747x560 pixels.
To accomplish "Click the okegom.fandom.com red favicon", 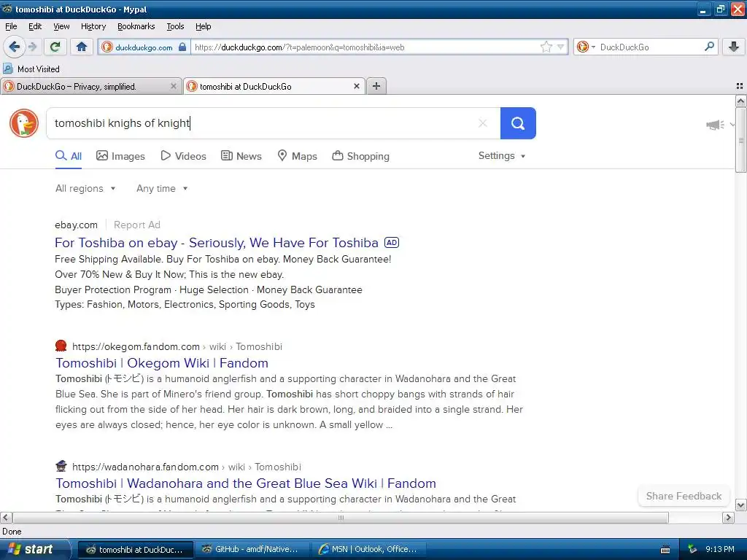I will coord(61,346).
